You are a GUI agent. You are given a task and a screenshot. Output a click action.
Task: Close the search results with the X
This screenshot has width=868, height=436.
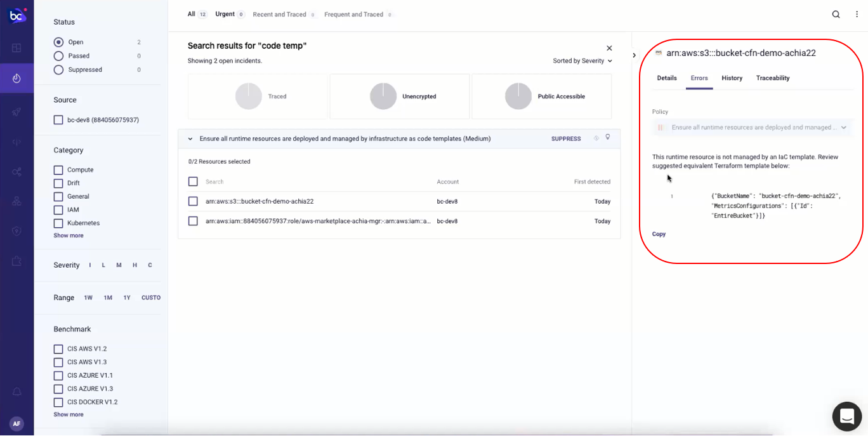tap(609, 48)
